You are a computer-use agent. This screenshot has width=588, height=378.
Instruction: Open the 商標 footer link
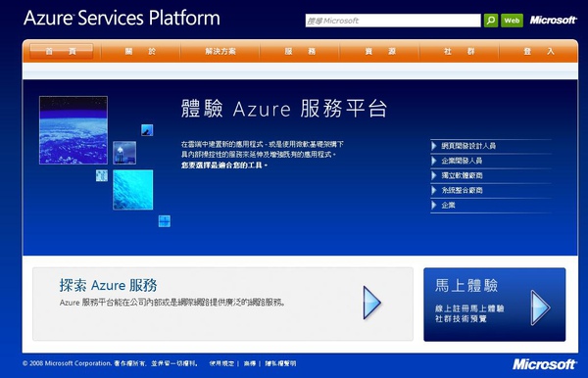click(250, 363)
